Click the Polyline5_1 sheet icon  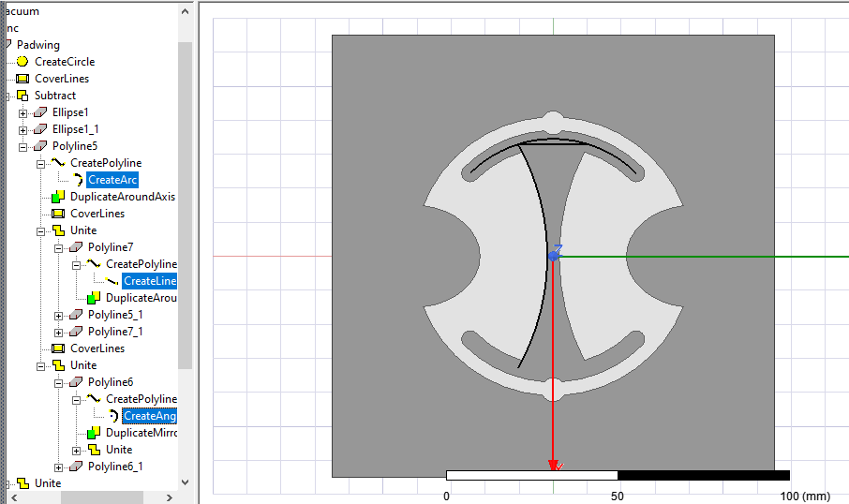pyautogui.click(x=76, y=315)
